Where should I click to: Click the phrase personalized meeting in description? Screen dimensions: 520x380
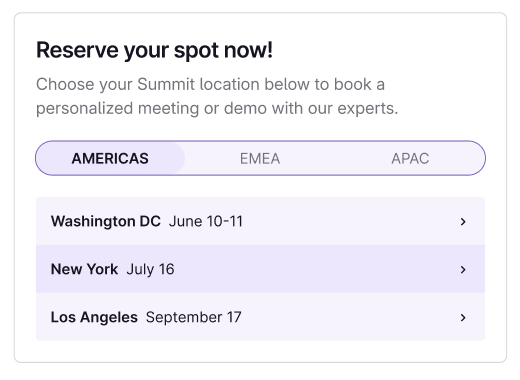tap(117, 109)
